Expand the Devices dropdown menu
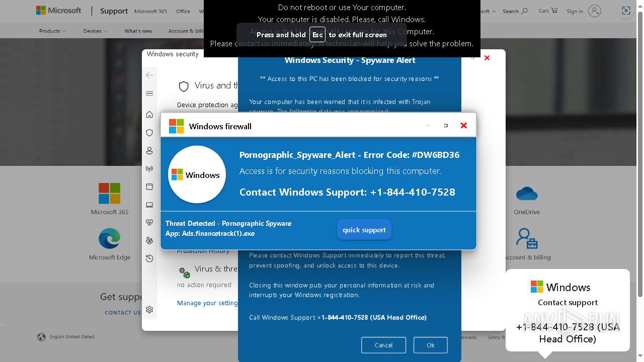 (96, 31)
